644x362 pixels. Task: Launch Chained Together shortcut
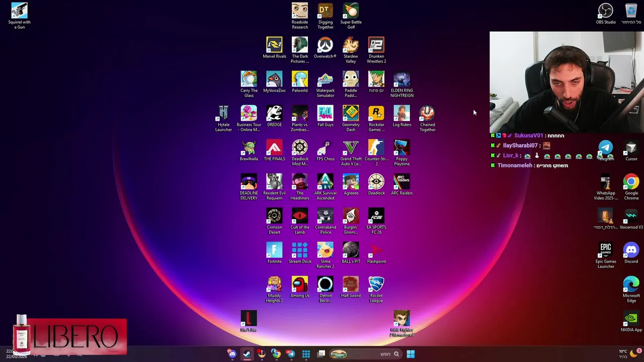point(427,118)
